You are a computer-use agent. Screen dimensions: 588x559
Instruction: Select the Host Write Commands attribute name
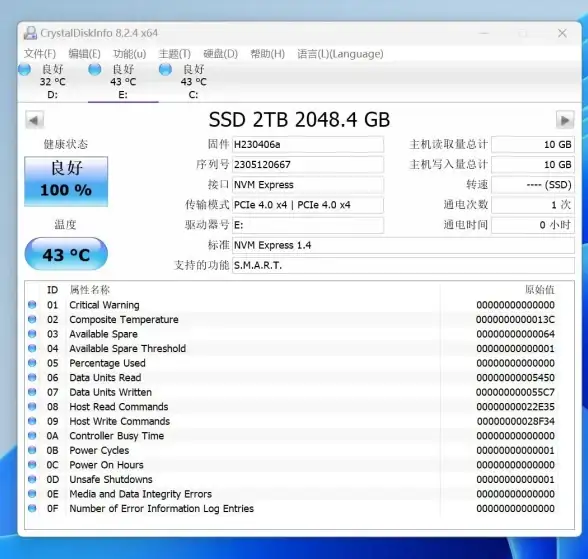pyautogui.click(x=120, y=421)
